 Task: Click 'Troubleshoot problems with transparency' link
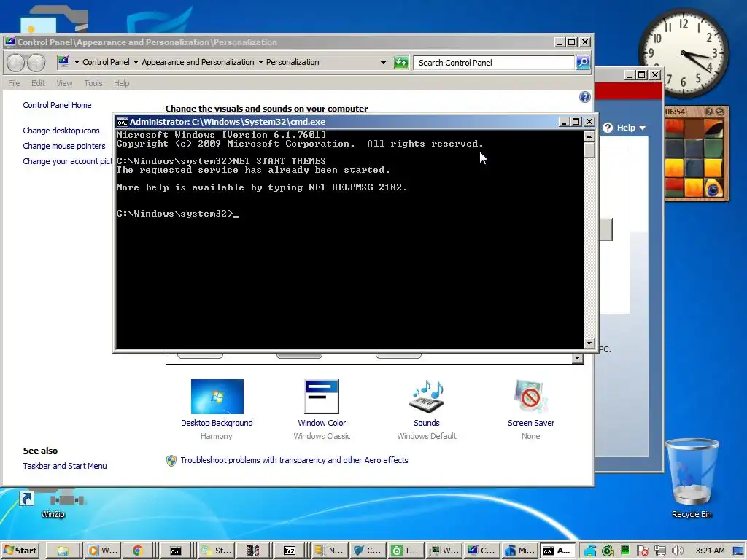pyautogui.click(x=294, y=460)
